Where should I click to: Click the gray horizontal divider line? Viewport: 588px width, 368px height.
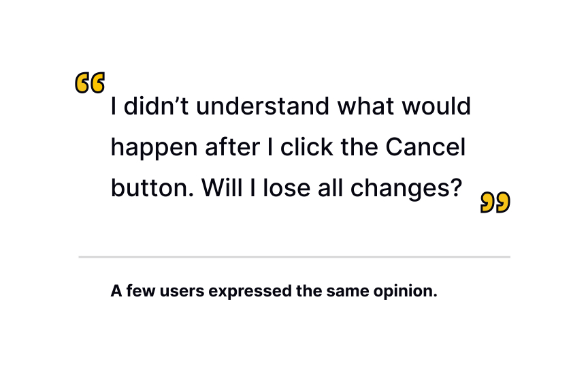coord(295,257)
